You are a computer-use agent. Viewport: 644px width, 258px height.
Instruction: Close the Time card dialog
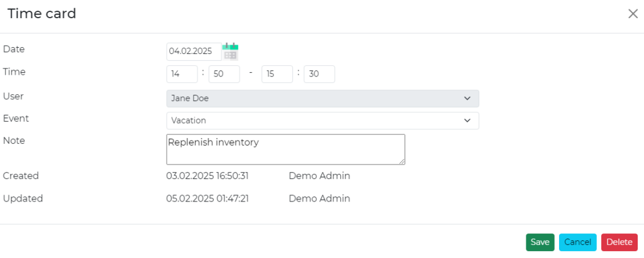[633, 14]
